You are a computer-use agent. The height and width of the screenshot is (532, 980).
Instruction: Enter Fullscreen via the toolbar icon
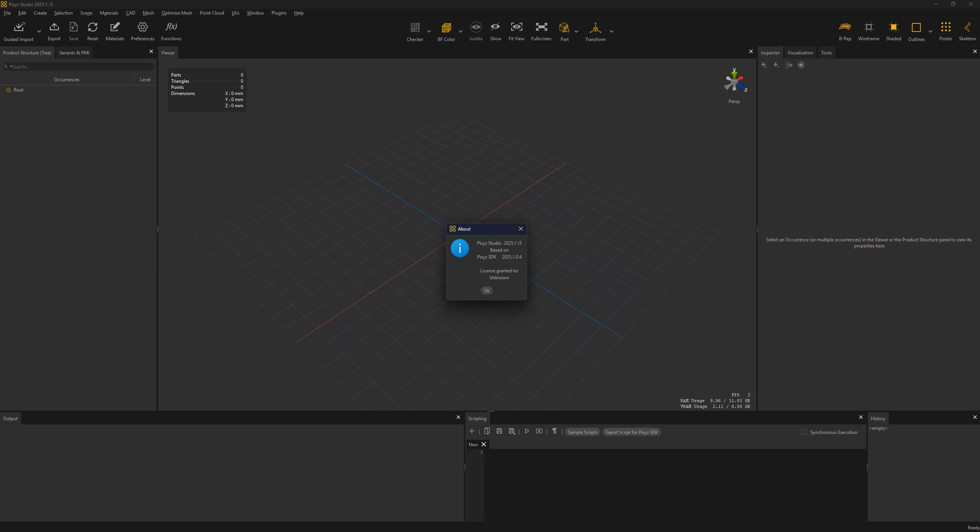(541, 27)
